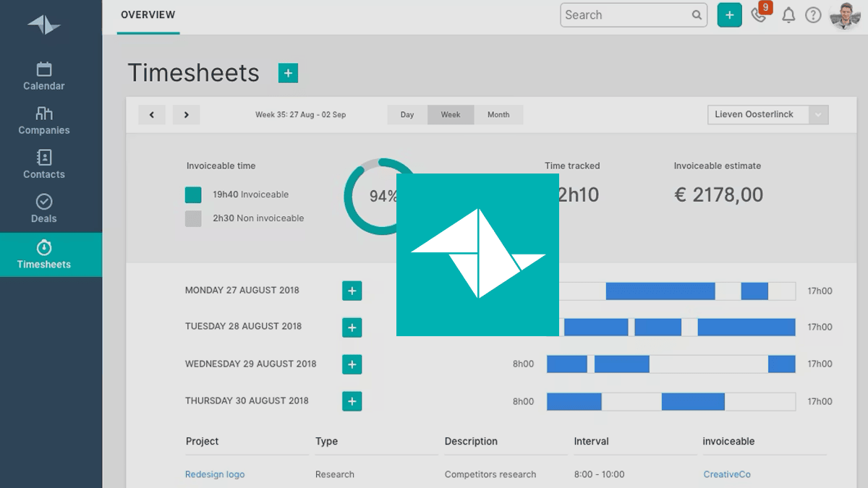Click the Tuesday 28 August 2018 label
Screen dimensions: 868x488
244,326
